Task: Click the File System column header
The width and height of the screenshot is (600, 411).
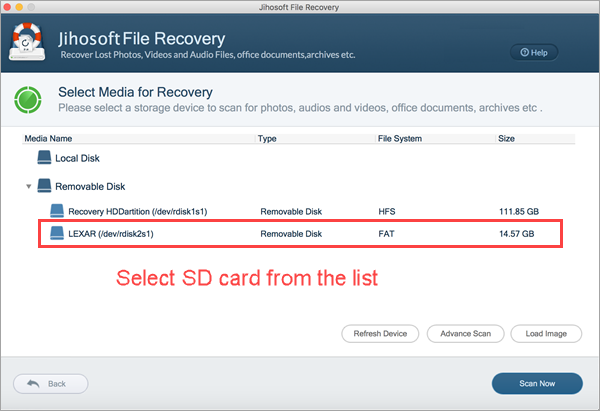Action: tap(400, 139)
